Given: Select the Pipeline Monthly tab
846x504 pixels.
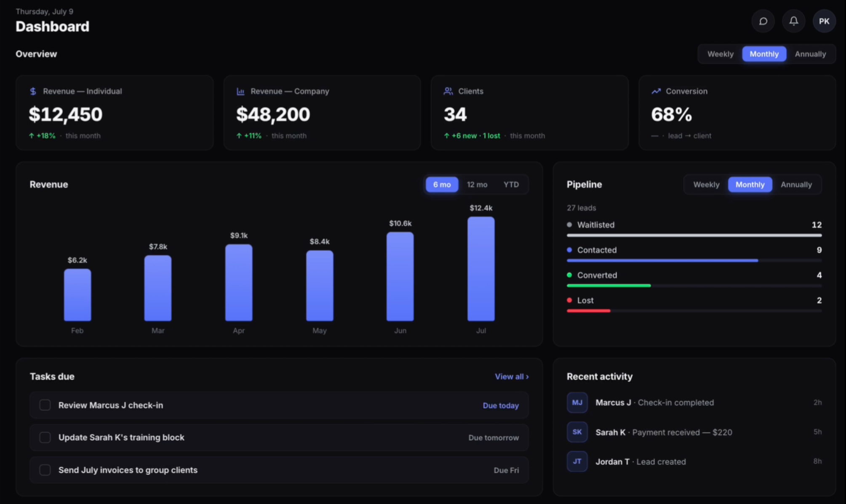Looking at the screenshot, I should point(750,184).
